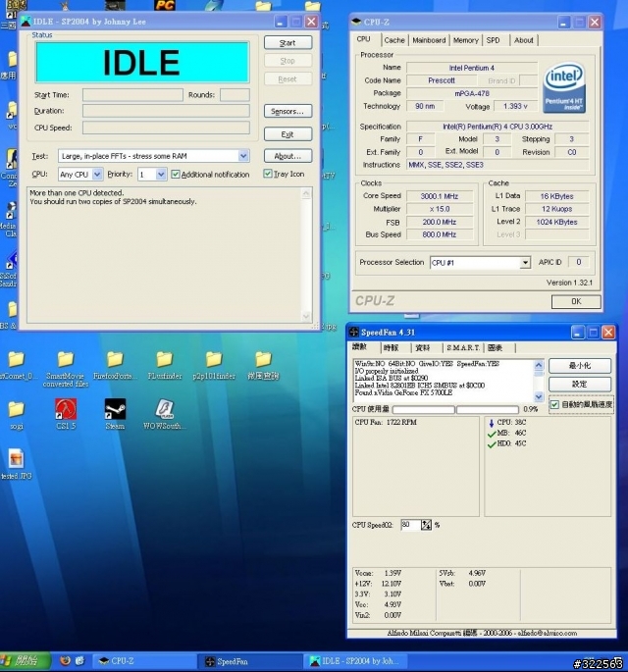
Task: Click the CPU temperature down-arrow indicator
Action: tap(492, 423)
